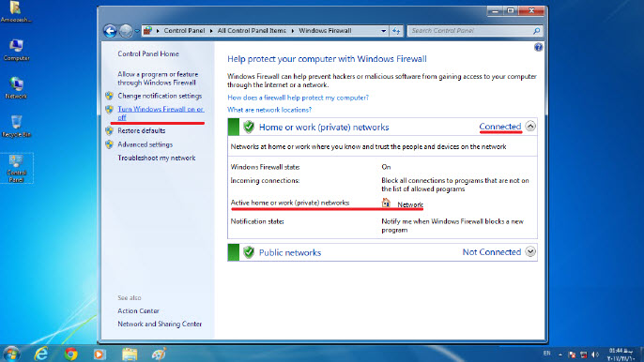Click the Control Panel address bar icon
Screen dimensions: 644x362
[x=148, y=30]
